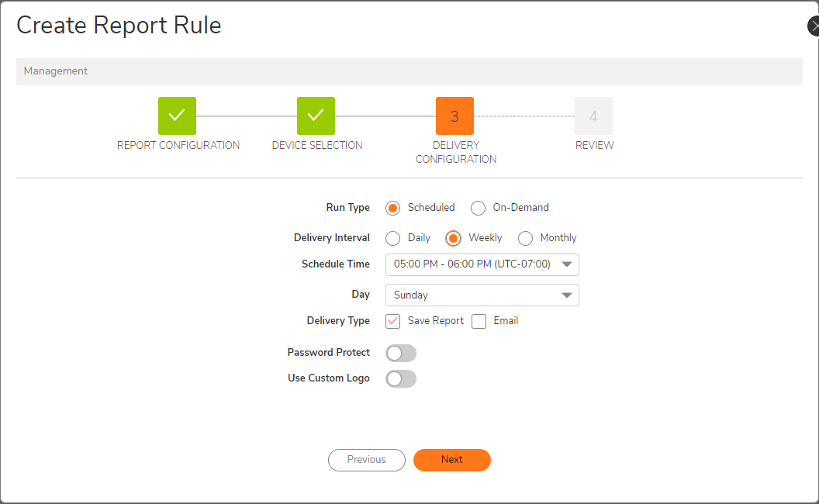Click the Previous button
Screen dimensions: 819x504
click(x=367, y=460)
